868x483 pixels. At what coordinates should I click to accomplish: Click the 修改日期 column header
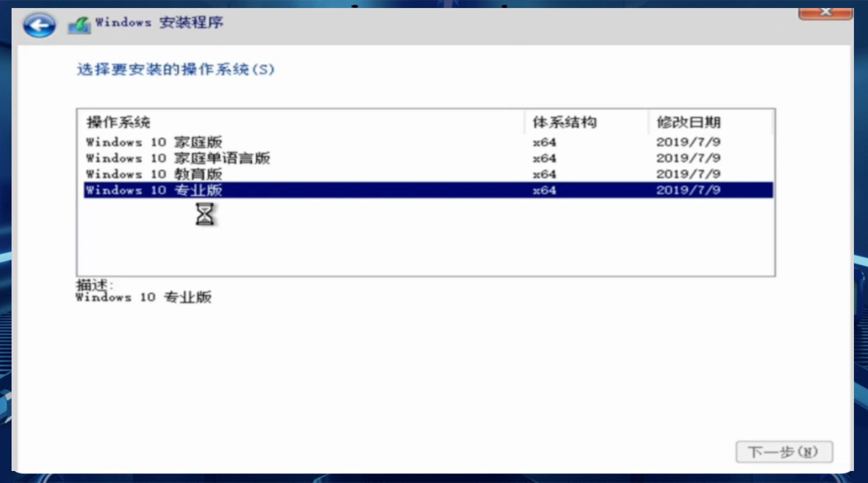[x=688, y=122]
